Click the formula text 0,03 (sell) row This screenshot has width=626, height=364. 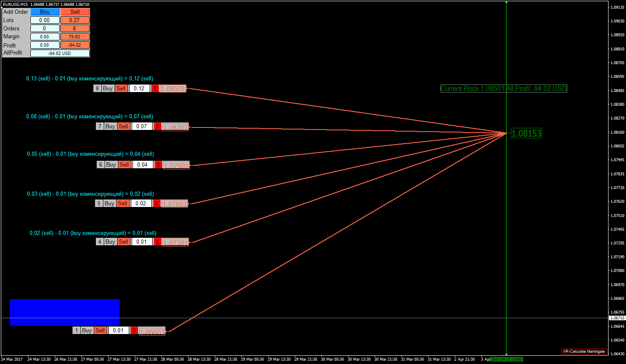coord(90,194)
